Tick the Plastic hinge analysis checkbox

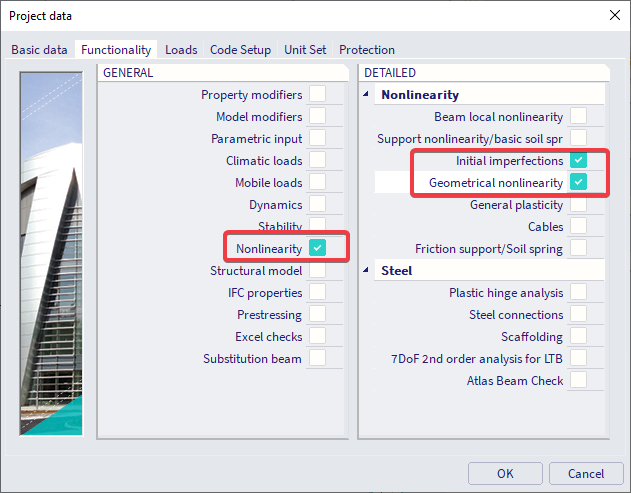(578, 293)
